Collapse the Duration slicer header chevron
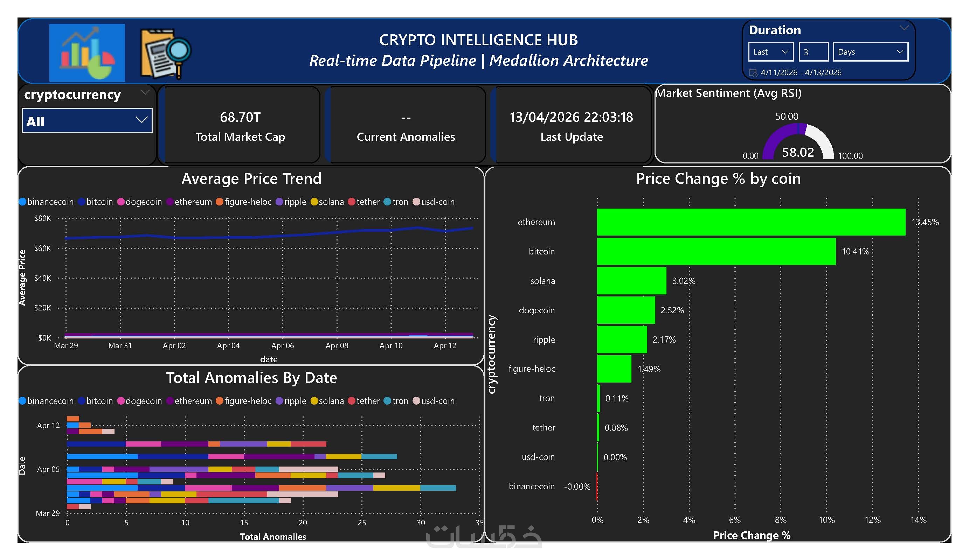This screenshot has height=560, width=969. pyautogui.click(x=904, y=28)
